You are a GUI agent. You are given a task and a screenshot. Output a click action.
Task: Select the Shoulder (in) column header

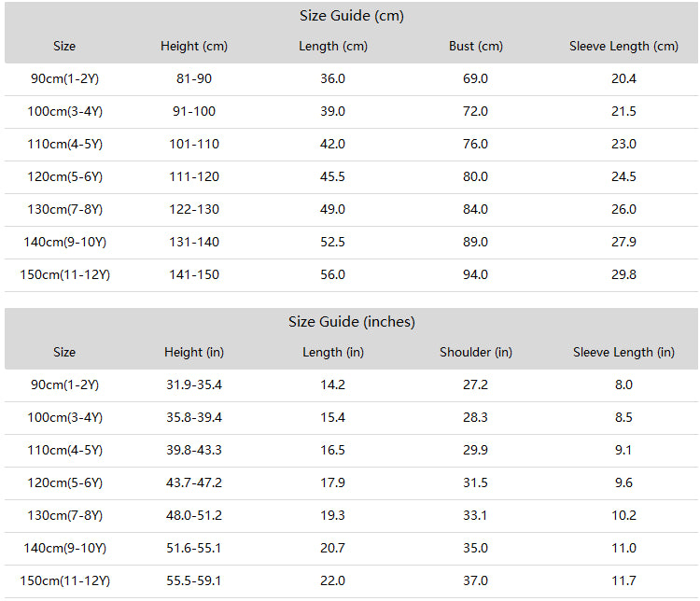click(x=476, y=353)
